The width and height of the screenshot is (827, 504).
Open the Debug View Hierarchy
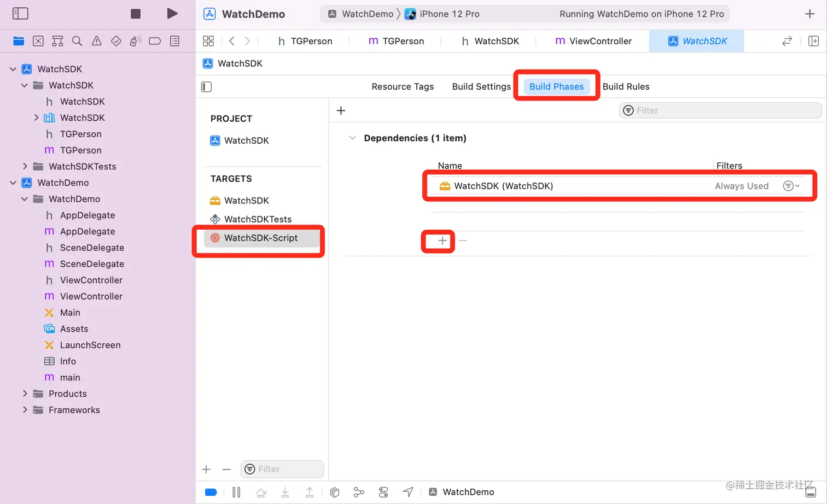point(335,493)
